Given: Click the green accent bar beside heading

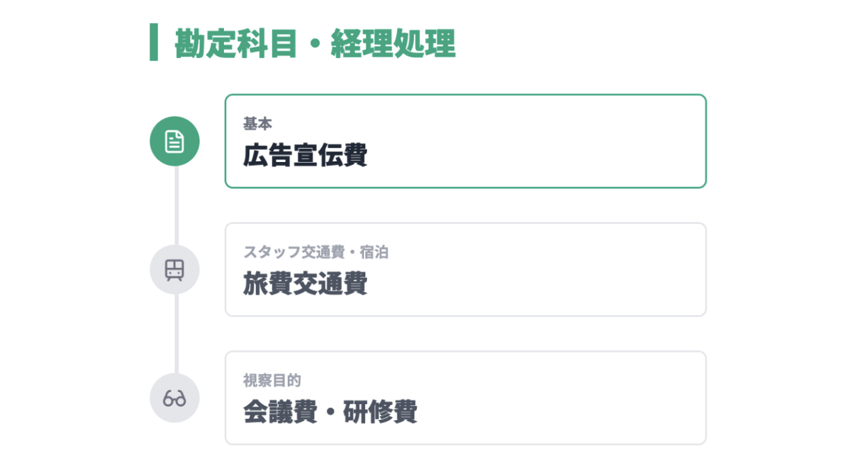Looking at the screenshot, I should 153,42.
